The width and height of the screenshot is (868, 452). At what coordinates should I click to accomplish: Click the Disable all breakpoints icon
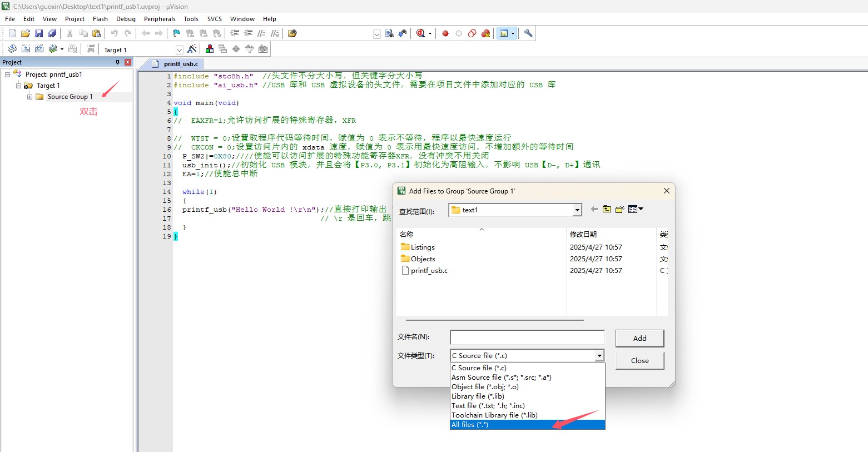click(472, 33)
